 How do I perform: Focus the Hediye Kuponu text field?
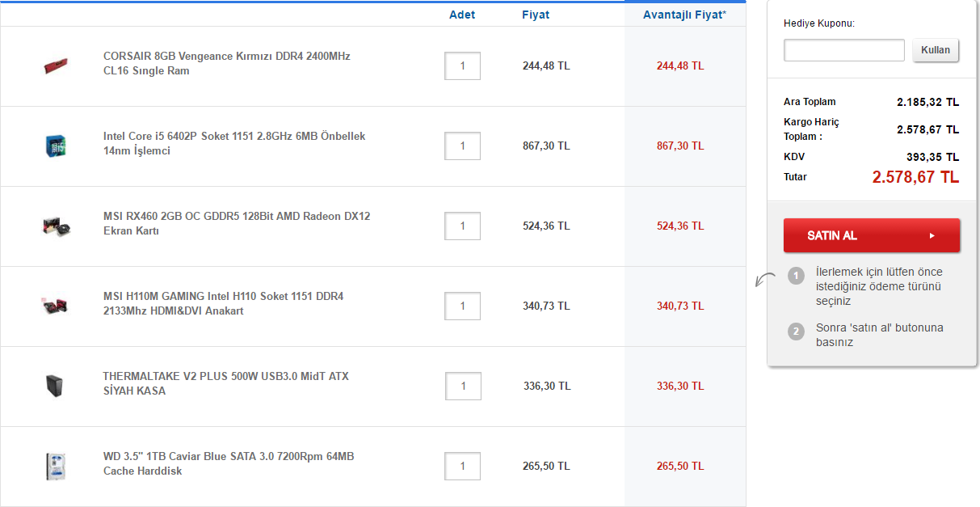click(x=843, y=50)
